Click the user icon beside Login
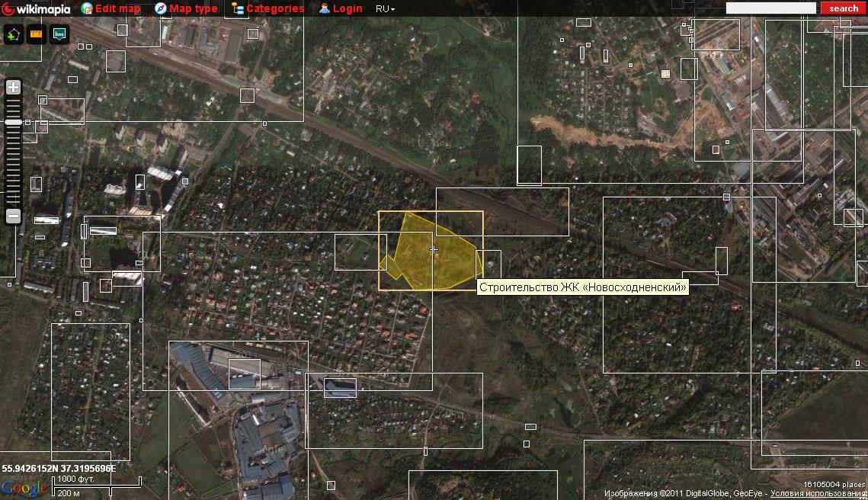868x500 pixels. 325,9
